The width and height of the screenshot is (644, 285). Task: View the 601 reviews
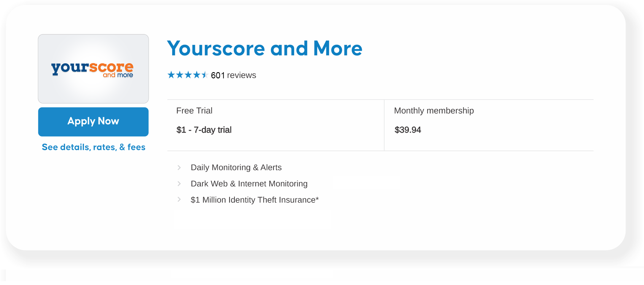[233, 75]
